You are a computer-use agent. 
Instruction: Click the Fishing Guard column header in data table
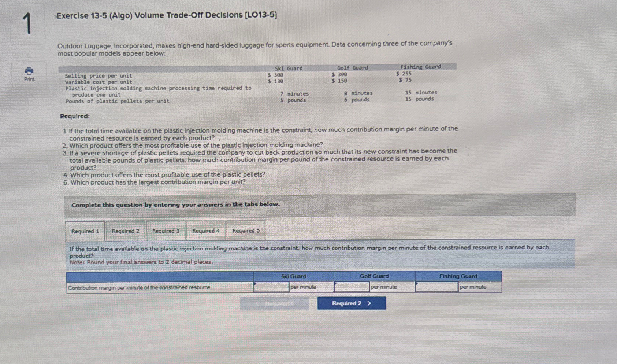(420, 67)
